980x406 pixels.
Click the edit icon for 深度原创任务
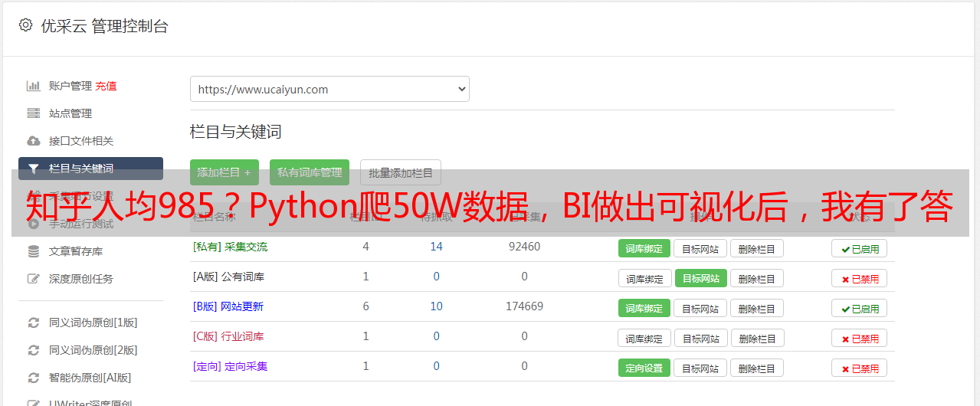tap(33, 279)
